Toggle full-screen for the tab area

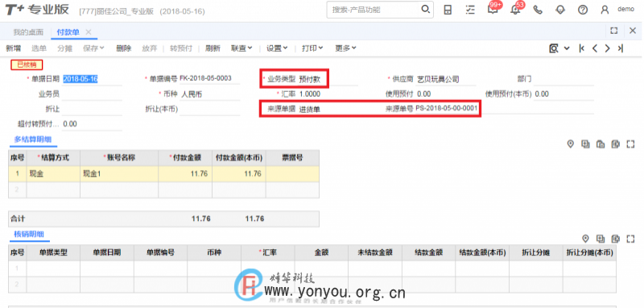(x=614, y=31)
